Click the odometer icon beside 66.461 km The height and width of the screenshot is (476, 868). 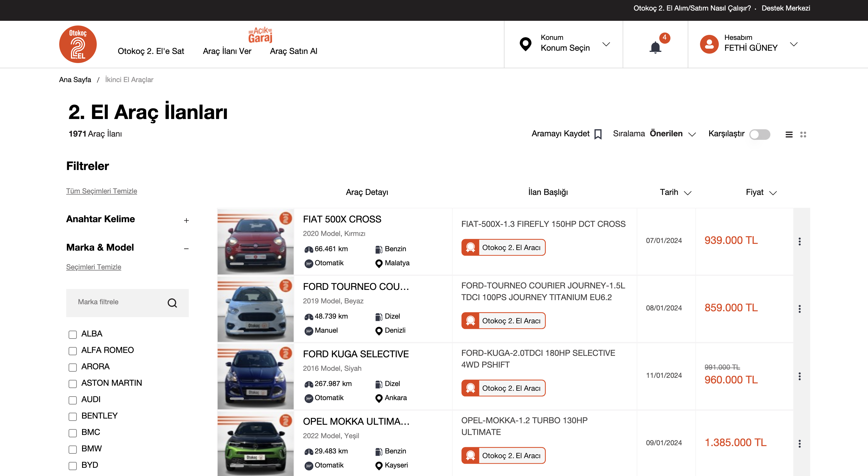(x=309, y=249)
